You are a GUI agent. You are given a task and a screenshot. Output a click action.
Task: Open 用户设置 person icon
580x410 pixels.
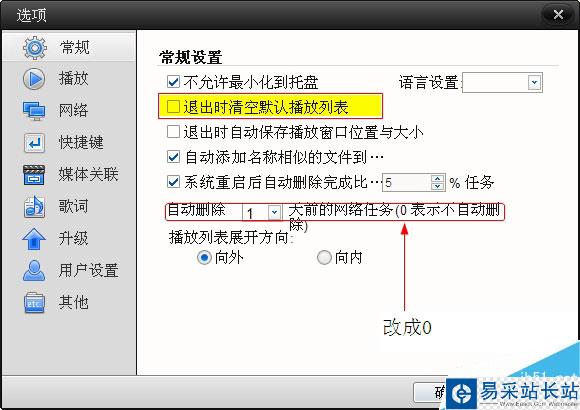click(x=34, y=270)
